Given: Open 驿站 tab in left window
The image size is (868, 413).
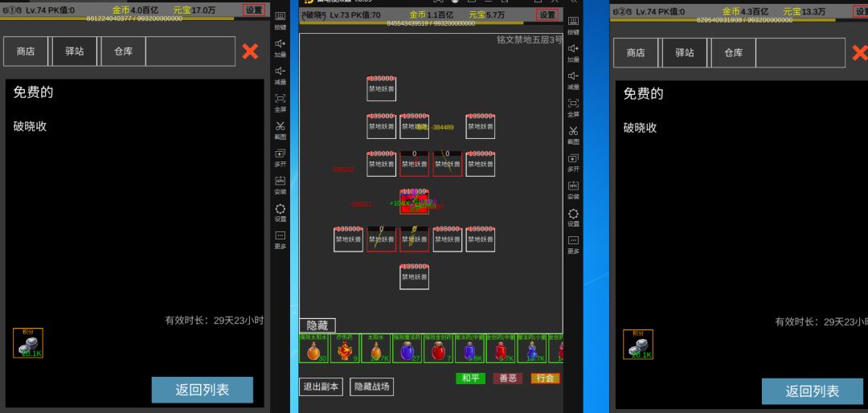Looking at the screenshot, I should [x=75, y=51].
